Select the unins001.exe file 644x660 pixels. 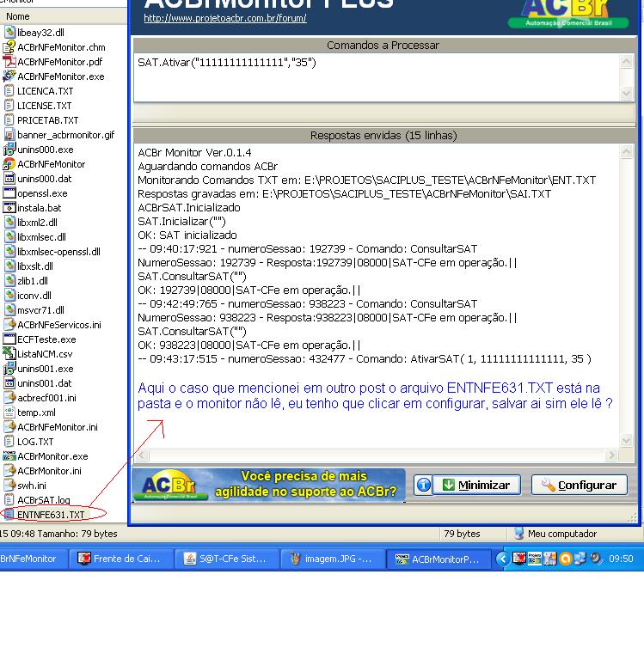(45, 369)
